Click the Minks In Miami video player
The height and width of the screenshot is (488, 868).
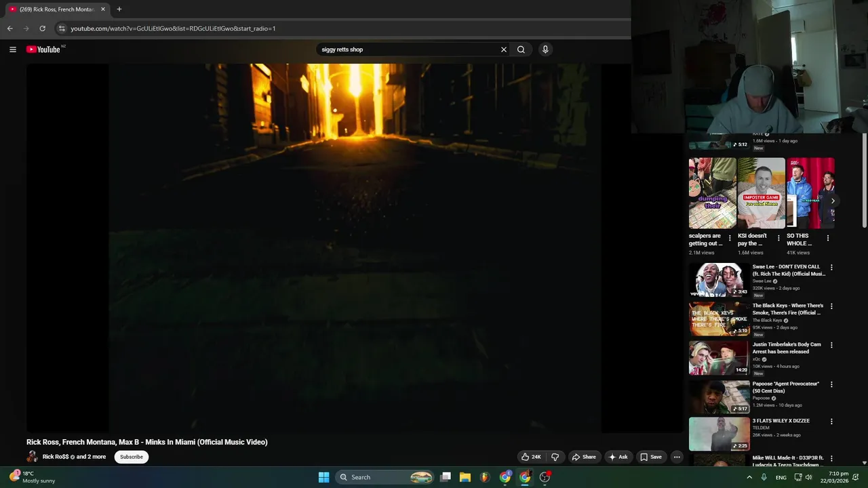pyautogui.click(x=355, y=248)
